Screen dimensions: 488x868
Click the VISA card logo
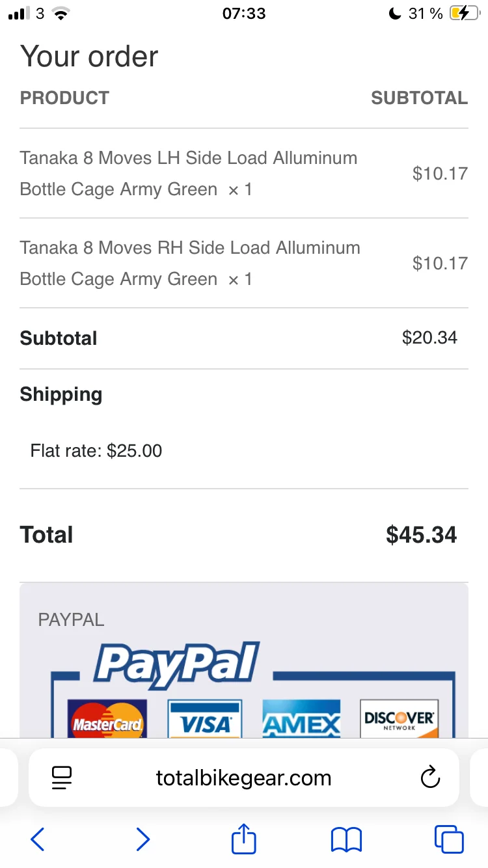pyautogui.click(x=205, y=720)
